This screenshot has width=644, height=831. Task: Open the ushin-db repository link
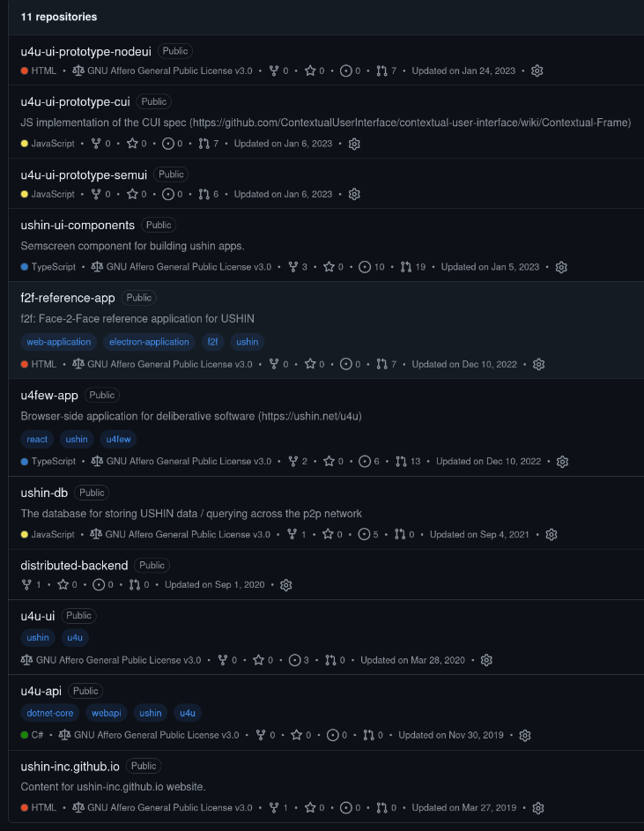44,493
